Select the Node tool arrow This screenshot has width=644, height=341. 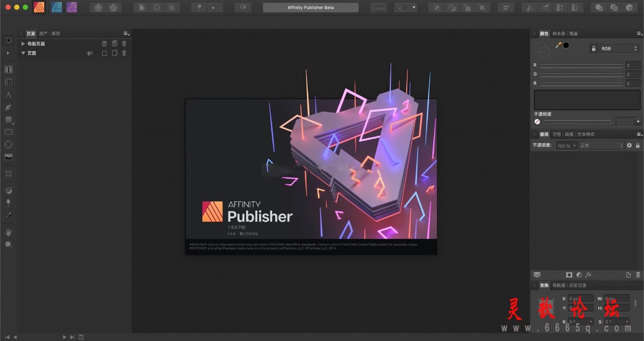click(9, 53)
